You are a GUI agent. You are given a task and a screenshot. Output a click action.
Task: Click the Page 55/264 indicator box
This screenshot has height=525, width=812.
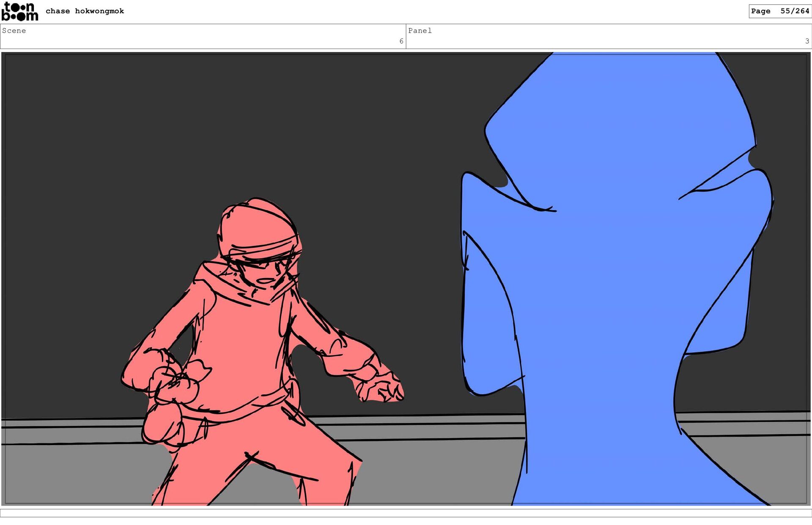pos(780,11)
